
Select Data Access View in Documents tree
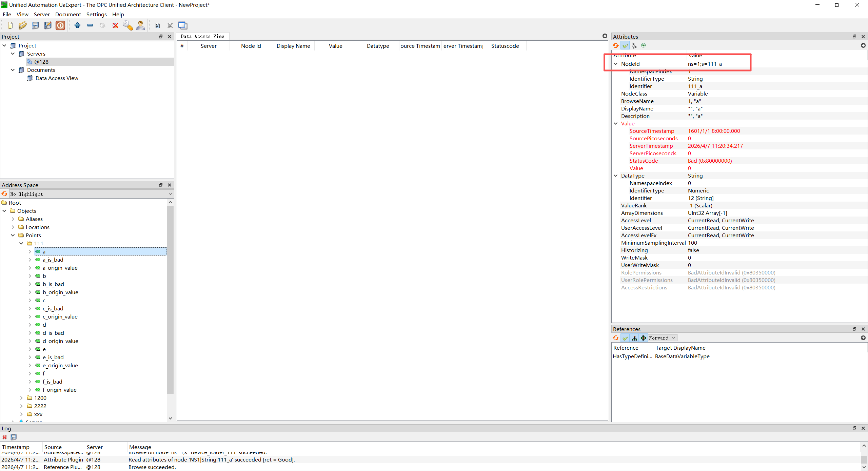click(57, 78)
